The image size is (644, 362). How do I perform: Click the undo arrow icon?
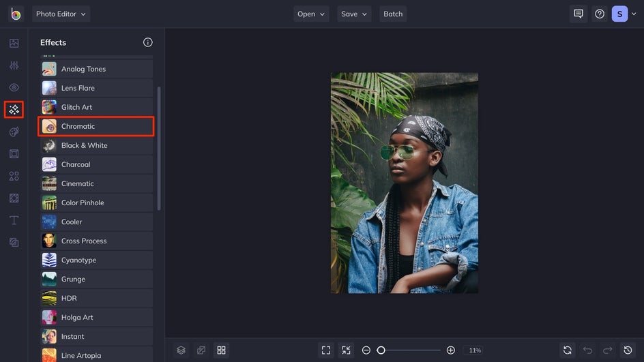click(588, 350)
